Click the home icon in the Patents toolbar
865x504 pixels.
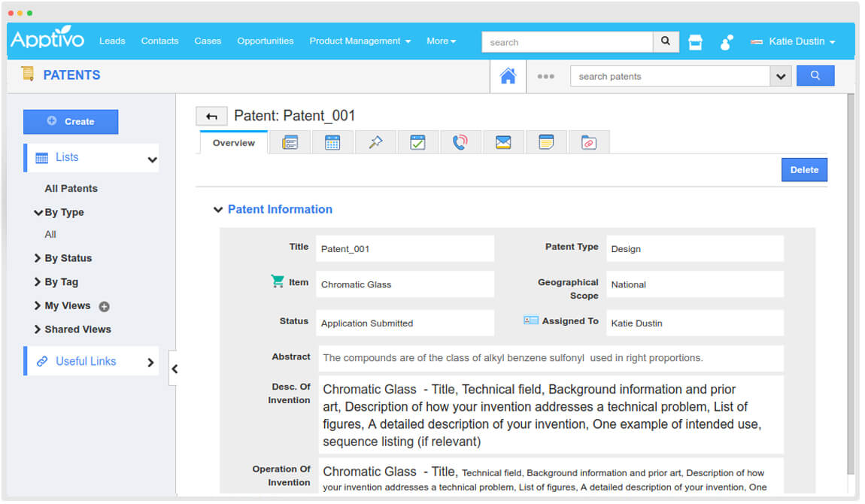pos(507,75)
